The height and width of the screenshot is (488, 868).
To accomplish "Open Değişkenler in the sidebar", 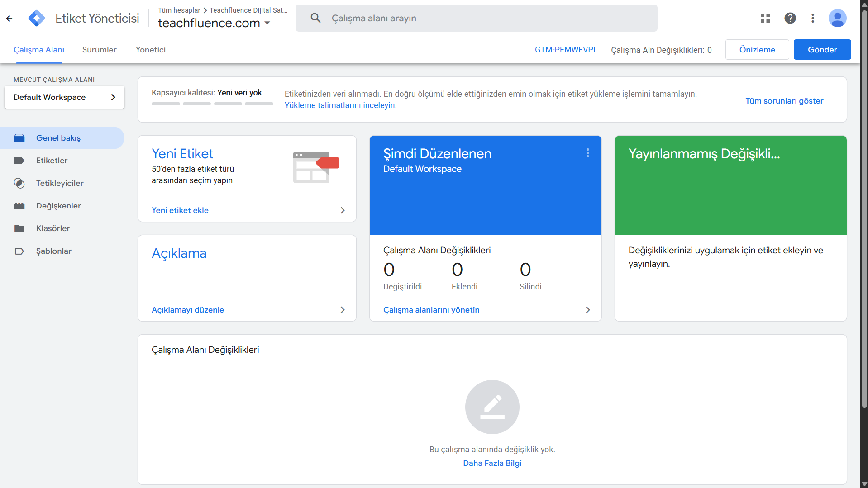I will coord(58,206).
